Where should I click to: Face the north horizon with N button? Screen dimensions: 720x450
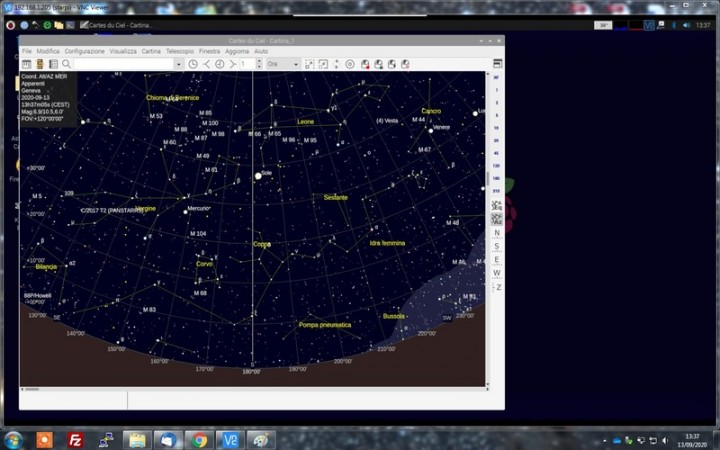497,232
